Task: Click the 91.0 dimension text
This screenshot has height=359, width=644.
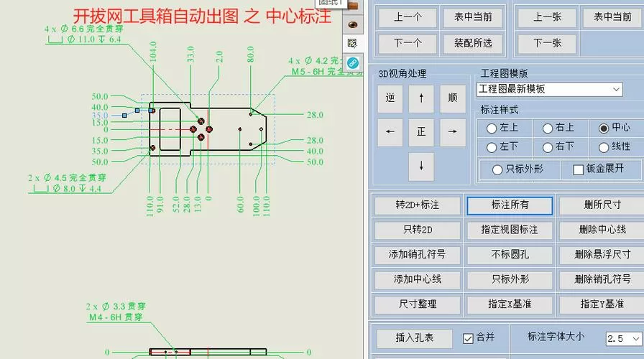Action: pyautogui.click(x=160, y=205)
